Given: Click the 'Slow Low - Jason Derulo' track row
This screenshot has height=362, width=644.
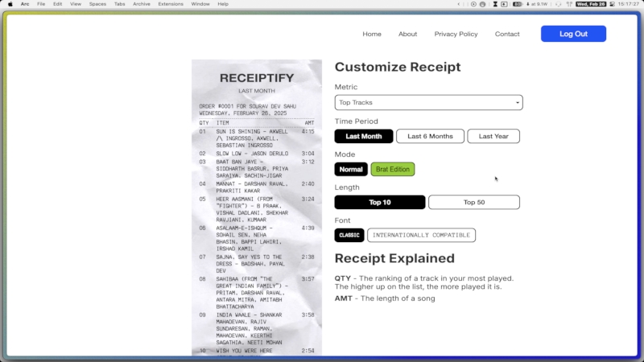Looking at the screenshot, I should tap(257, 154).
